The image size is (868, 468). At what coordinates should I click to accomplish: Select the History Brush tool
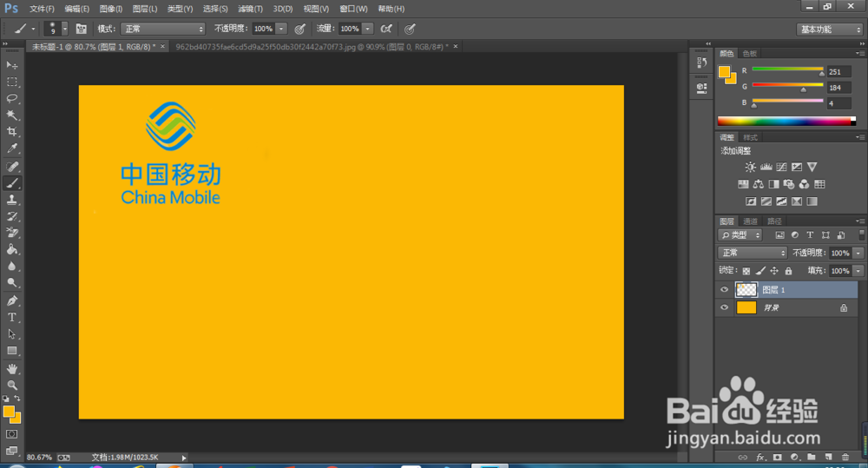tap(11, 216)
